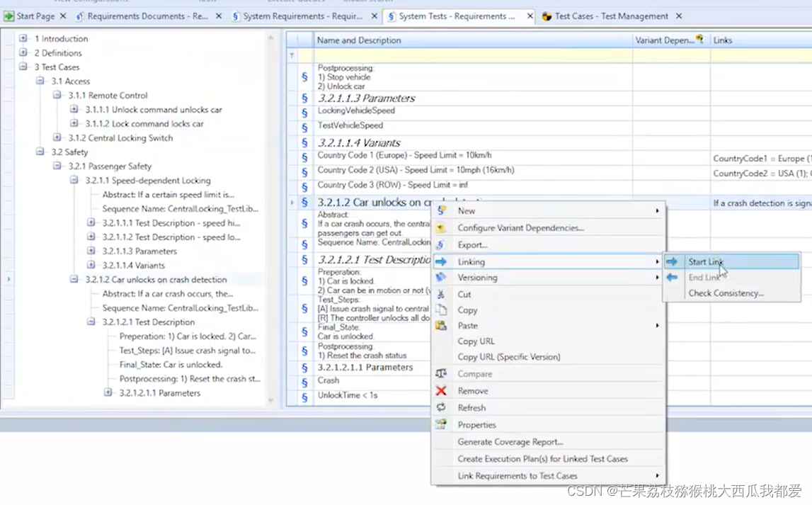Click the section icon beside the Crash row

click(x=304, y=382)
